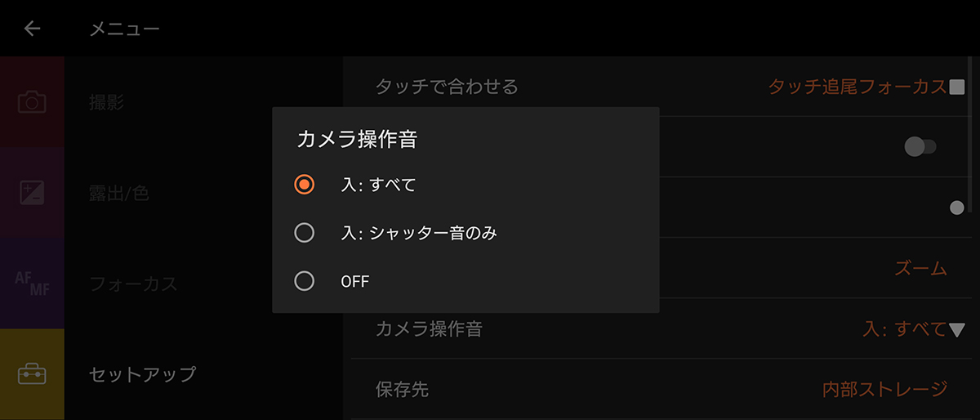Open the camera shooting category icon
The width and height of the screenshot is (980, 420).
[32, 102]
